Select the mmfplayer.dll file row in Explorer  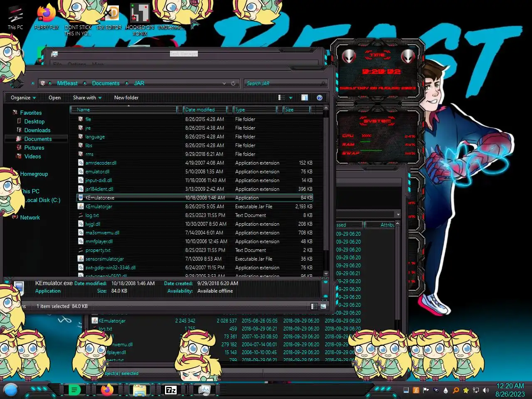click(x=195, y=241)
